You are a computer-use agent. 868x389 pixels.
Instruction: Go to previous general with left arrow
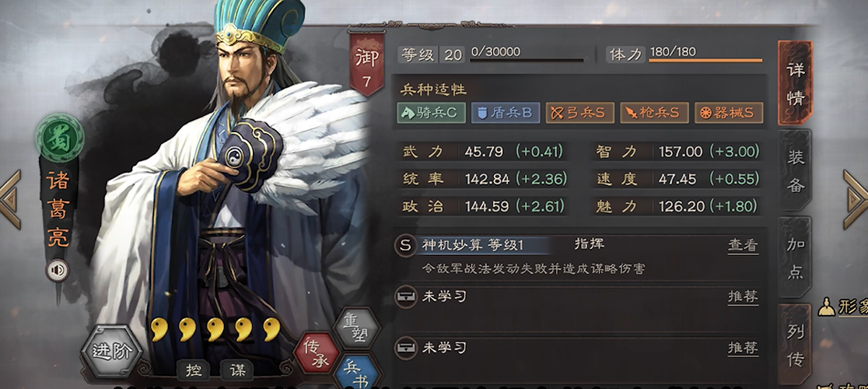click(x=10, y=199)
